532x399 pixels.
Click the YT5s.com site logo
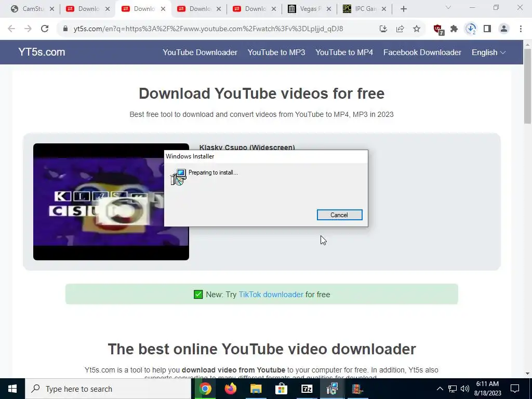point(42,52)
